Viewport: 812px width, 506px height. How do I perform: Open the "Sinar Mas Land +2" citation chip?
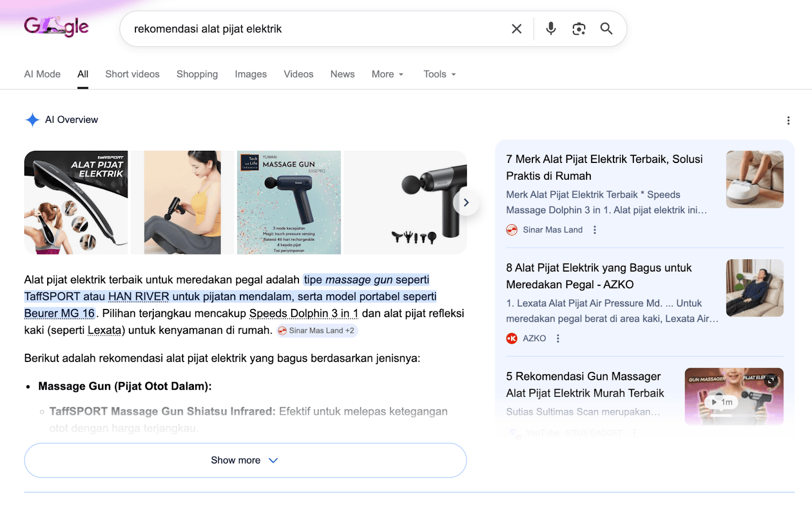click(x=317, y=330)
